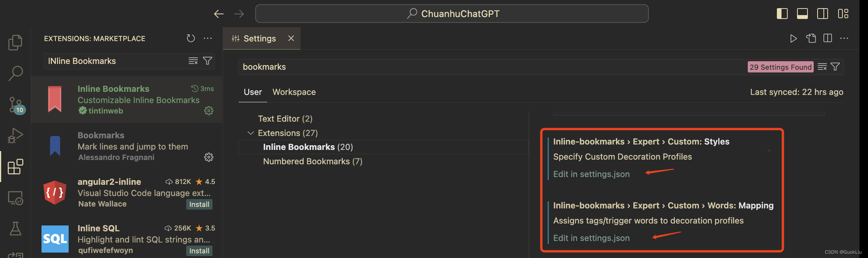868x258 pixels.
Task: Install the angular2-inline extension
Action: tap(199, 204)
